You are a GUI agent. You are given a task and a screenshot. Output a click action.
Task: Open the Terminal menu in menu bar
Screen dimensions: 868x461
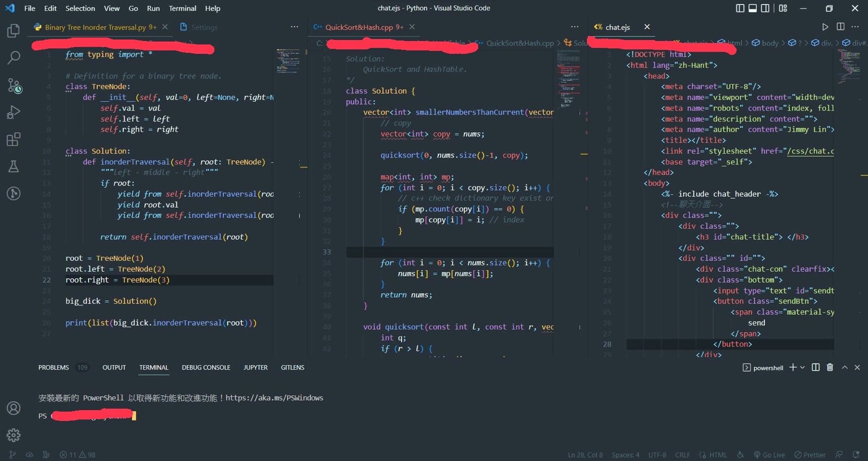[182, 8]
